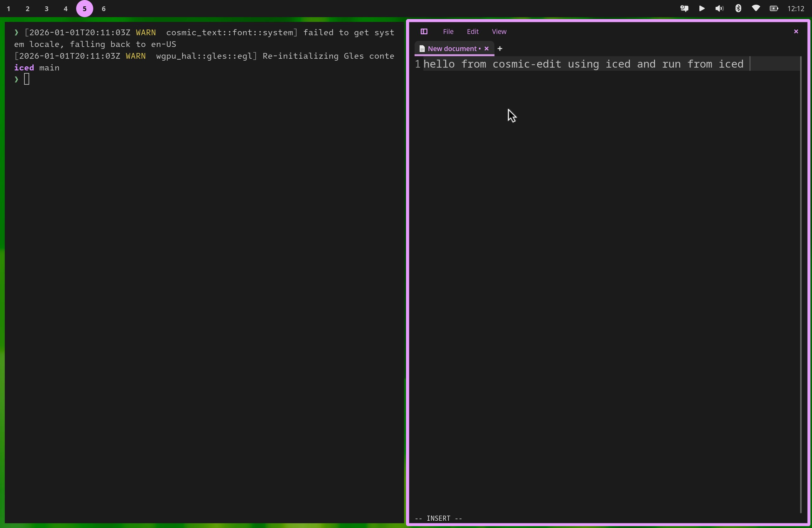The width and height of the screenshot is (812, 528).
Task: Open the File menu
Action: [x=448, y=31]
